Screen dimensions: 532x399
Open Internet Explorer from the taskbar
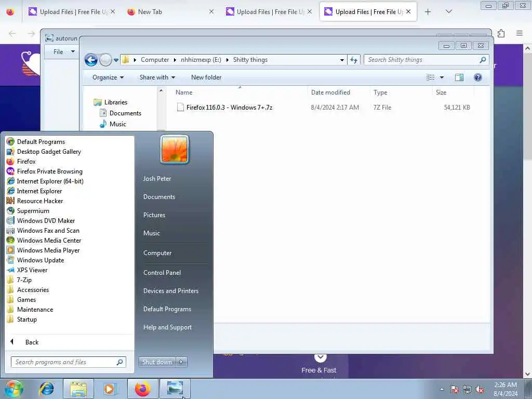click(x=46, y=389)
